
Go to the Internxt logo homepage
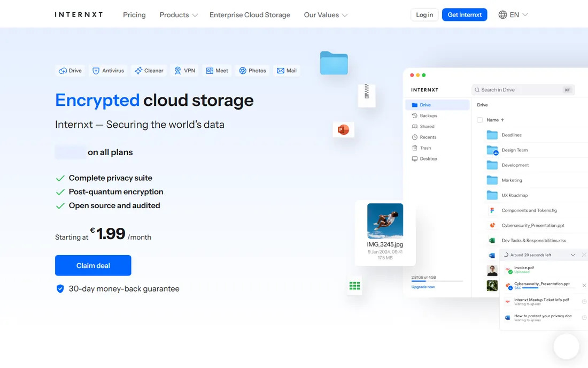tap(79, 14)
